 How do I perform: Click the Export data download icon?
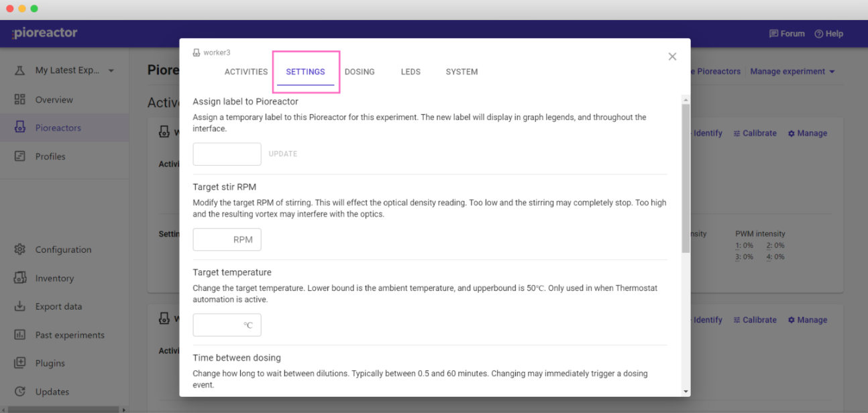pyautogui.click(x=20, y=306)
